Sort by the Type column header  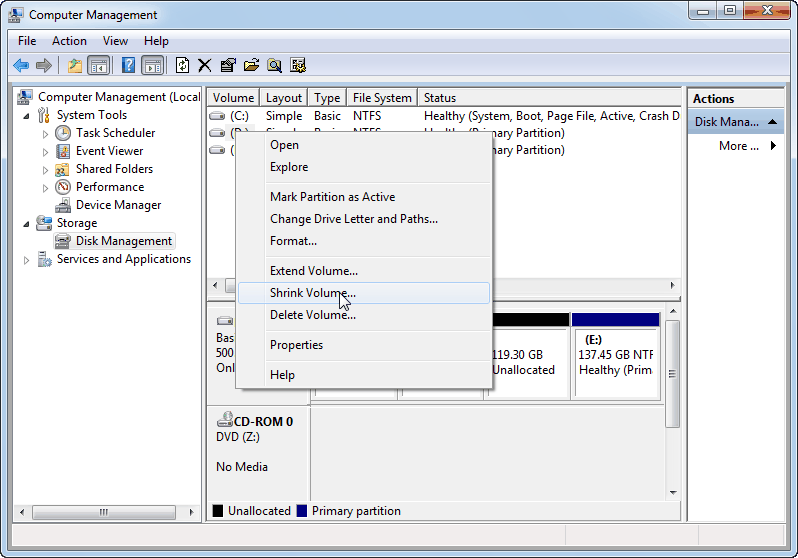click(x=327, y=98)
